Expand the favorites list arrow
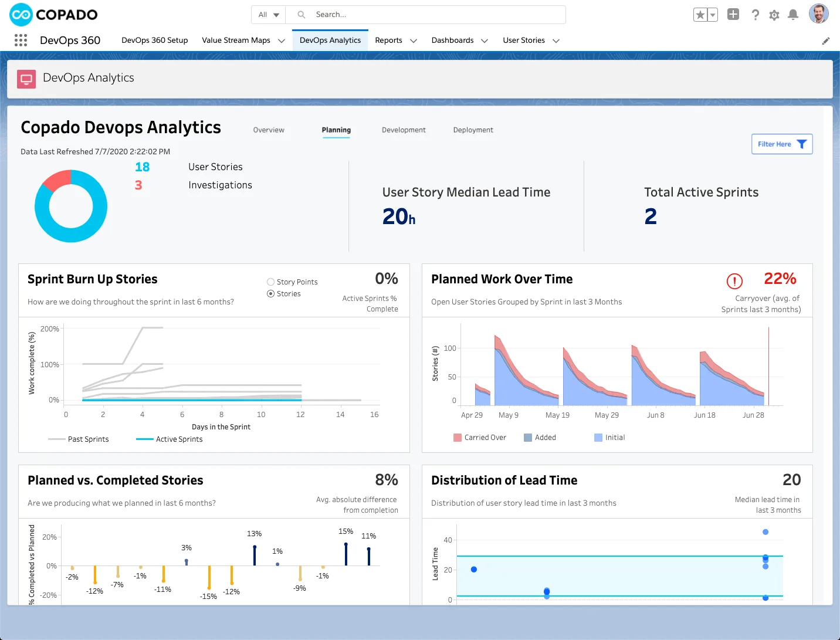Screen dimensions: 840x640 tap(713, 15)
